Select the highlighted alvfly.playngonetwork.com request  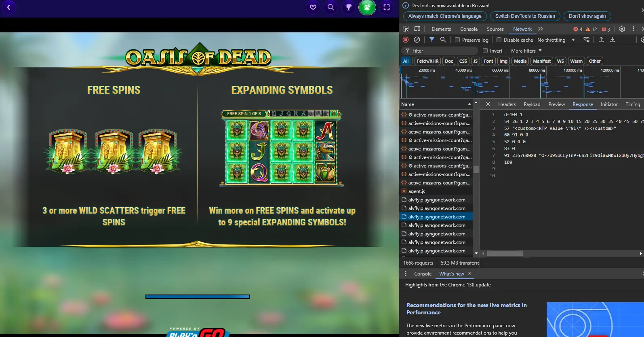coord(436,217)
